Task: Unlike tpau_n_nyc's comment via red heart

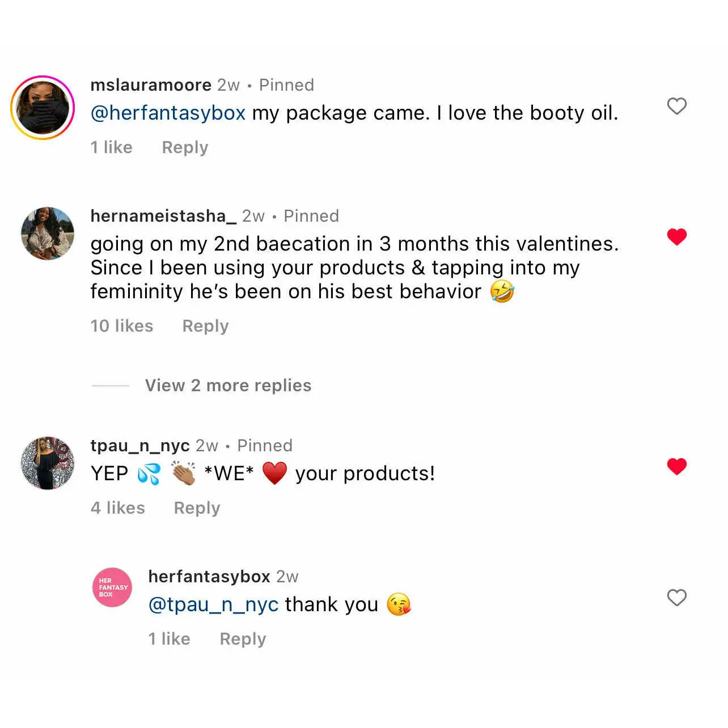Action: [x=676, y=466]
